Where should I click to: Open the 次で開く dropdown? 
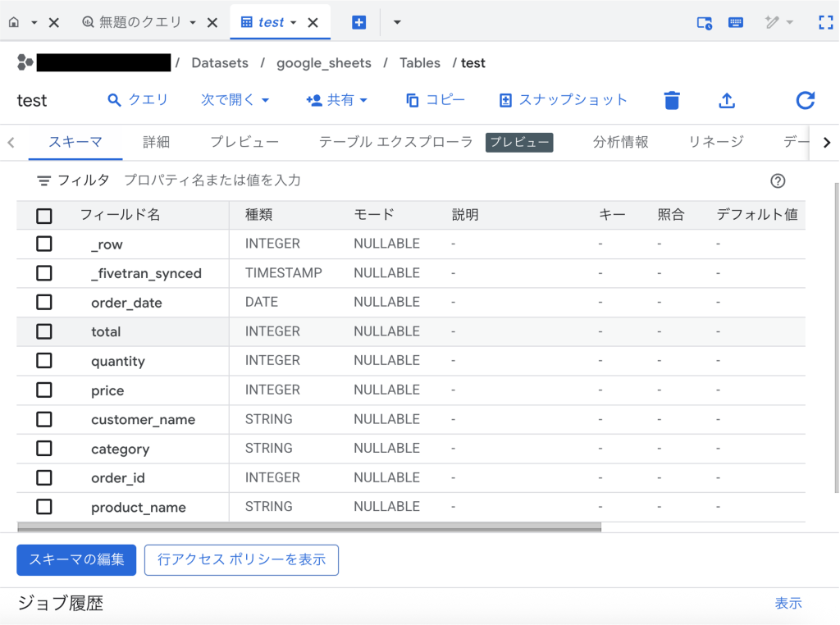(x=235, y=99)
